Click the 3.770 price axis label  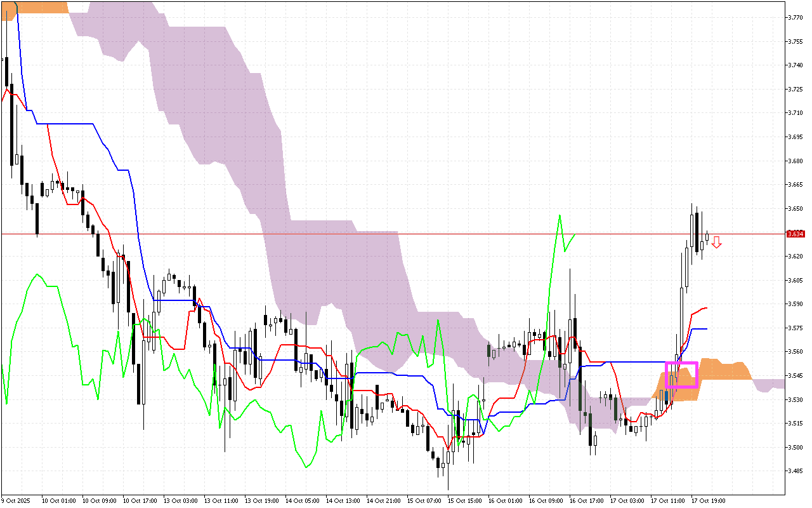796,18
